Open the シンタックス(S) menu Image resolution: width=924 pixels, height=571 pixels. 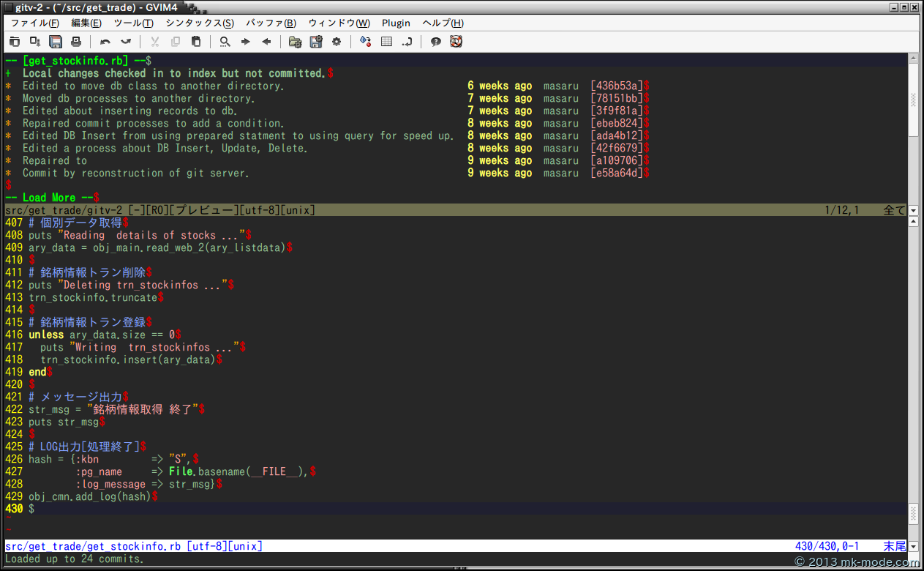click(x=200, y=23)
